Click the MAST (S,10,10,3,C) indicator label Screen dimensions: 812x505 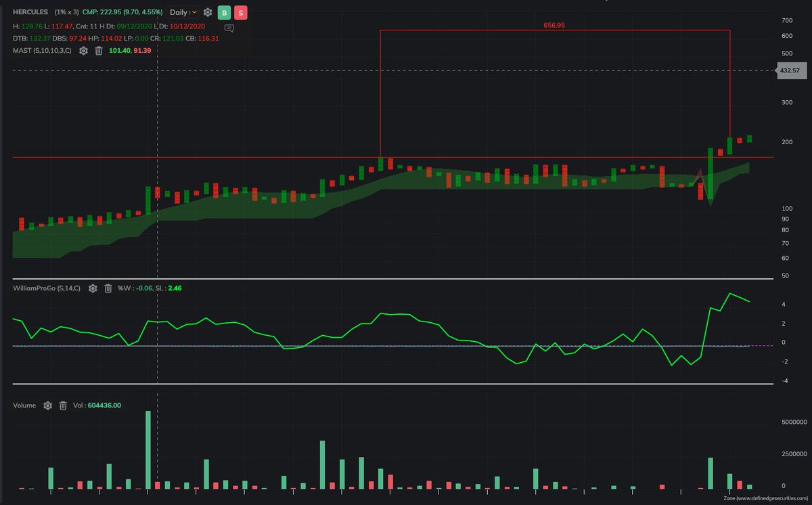(42, 51)
